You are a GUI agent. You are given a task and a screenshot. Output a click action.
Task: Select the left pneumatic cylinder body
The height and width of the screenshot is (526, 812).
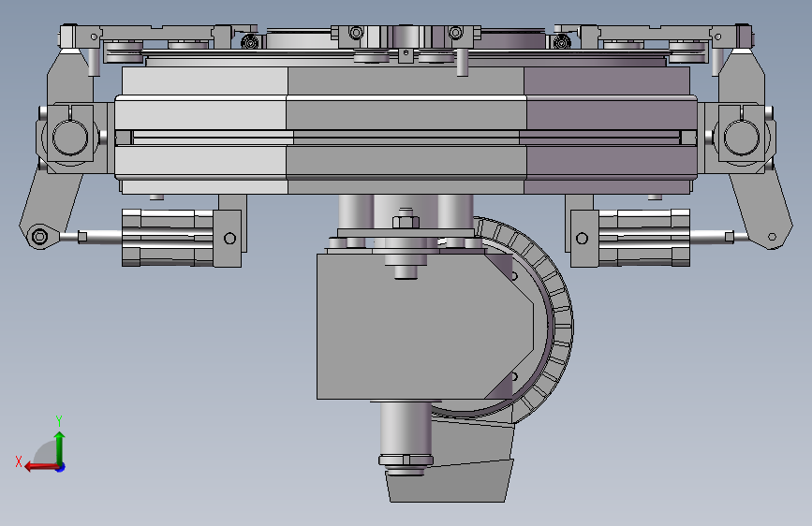pyautogui.click(x=168, y=238)
